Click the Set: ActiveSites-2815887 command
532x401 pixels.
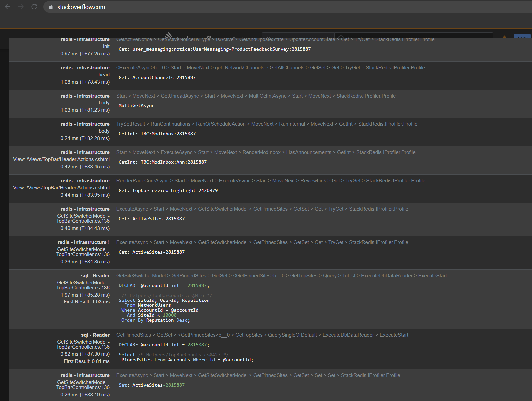[152, 385]
